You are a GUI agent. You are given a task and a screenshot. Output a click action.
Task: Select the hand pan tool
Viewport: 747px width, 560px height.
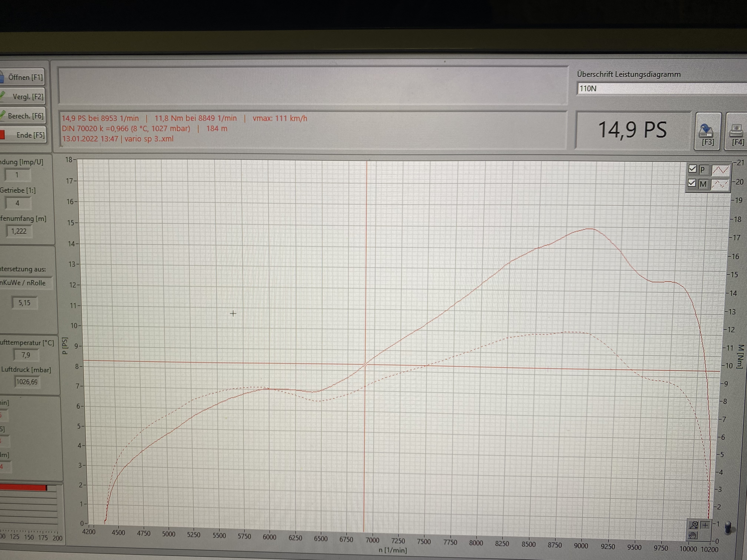pyautogui.click(x=693, y=535)
